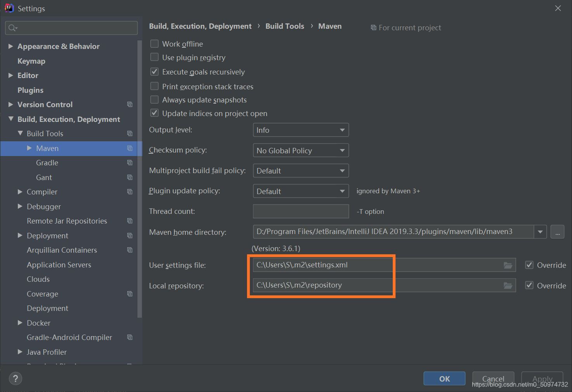572x392 pixels.
Task: Select Plugins in settings tree
Action: (x=30, y=90)
